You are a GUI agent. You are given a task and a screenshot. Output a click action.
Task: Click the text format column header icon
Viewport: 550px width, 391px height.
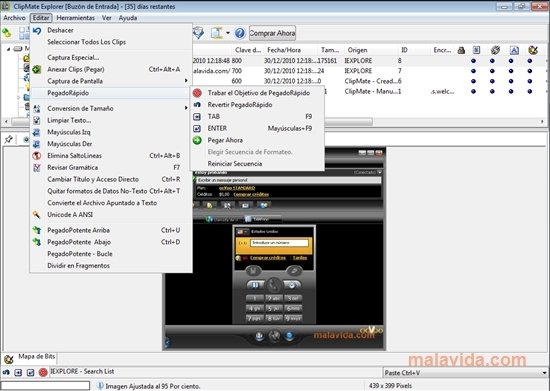click(x=514, y=50)
